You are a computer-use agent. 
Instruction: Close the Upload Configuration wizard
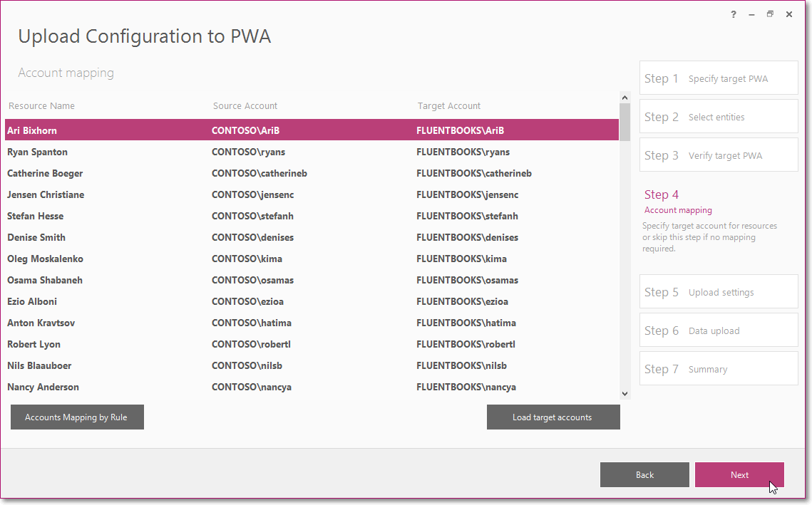tap(789, 14)
